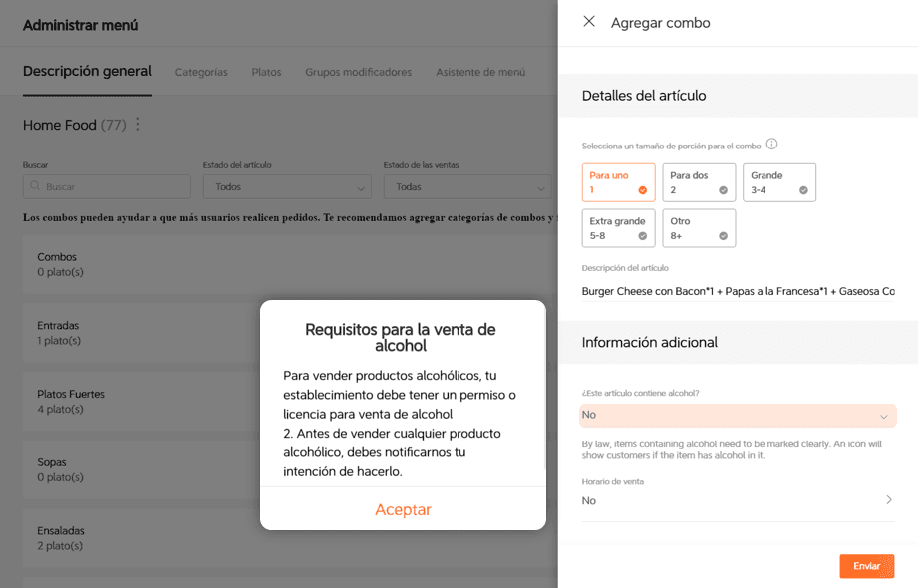
Task: Open the alcohol content dropdown showing No
Action: (738, 415)
